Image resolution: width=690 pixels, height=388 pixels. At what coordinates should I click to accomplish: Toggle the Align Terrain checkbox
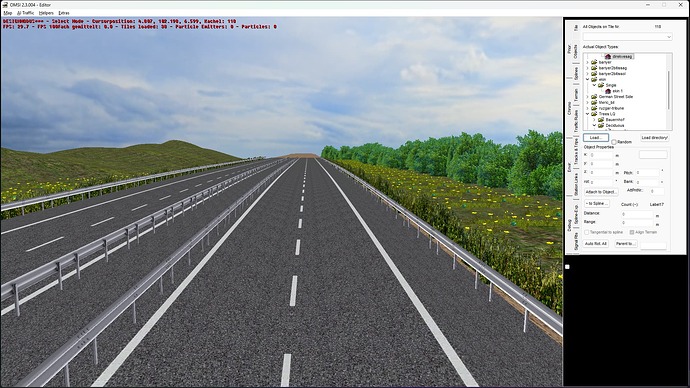click(632, 232)
